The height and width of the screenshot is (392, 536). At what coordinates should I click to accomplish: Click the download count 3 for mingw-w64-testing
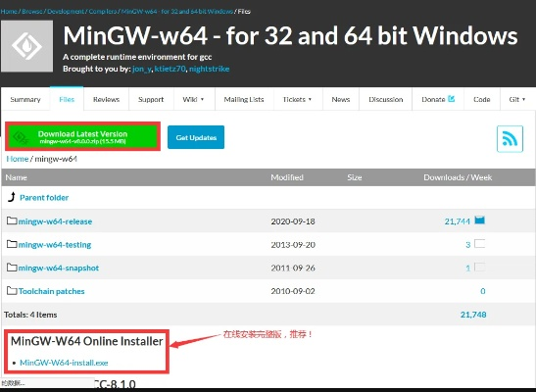point(468,245)
